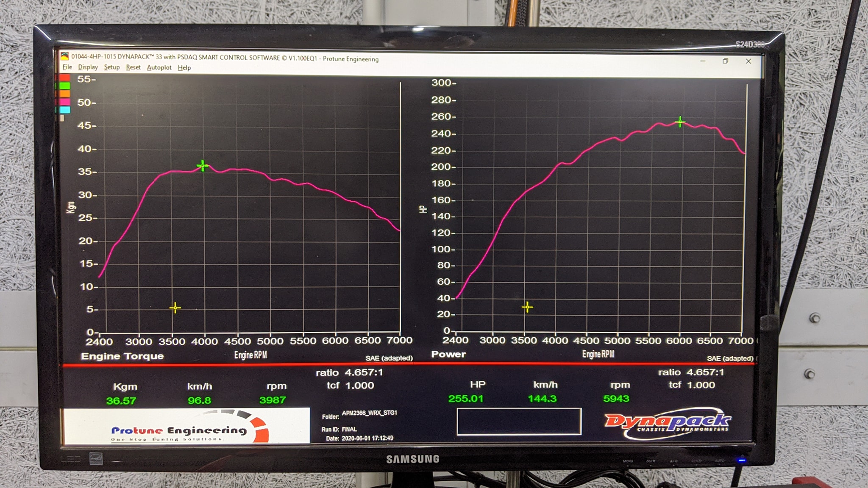Click the yellow cursor marker on power graph
Viewport: 868px width, 488px height.
tap(527, 307)
